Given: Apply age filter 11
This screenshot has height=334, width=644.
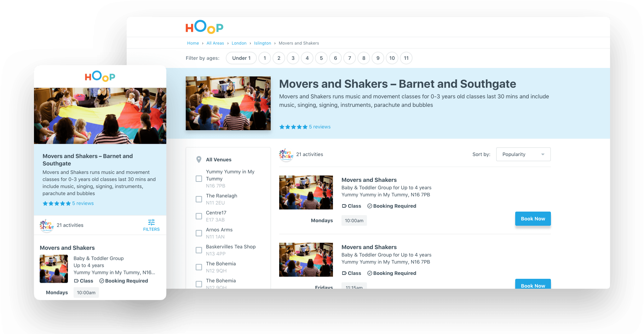Looking at the screenshot, I should click(x=406, y=58).
